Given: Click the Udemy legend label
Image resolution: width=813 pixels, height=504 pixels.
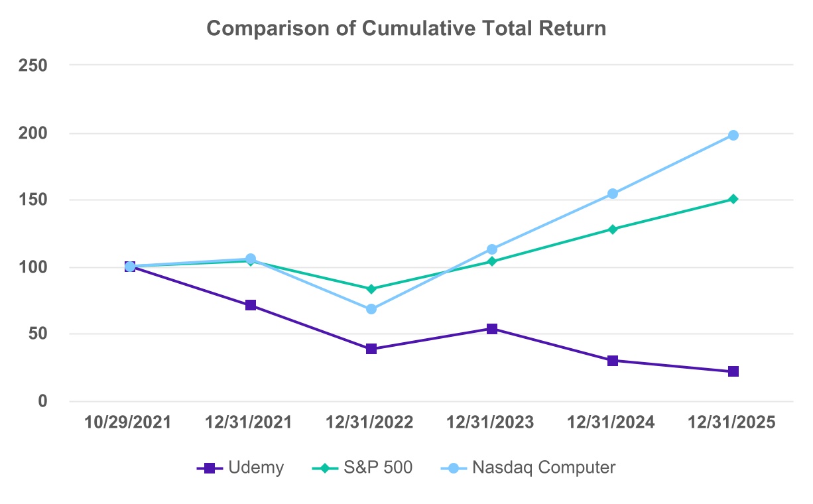Looking at the screenshot, I should 255,468.
